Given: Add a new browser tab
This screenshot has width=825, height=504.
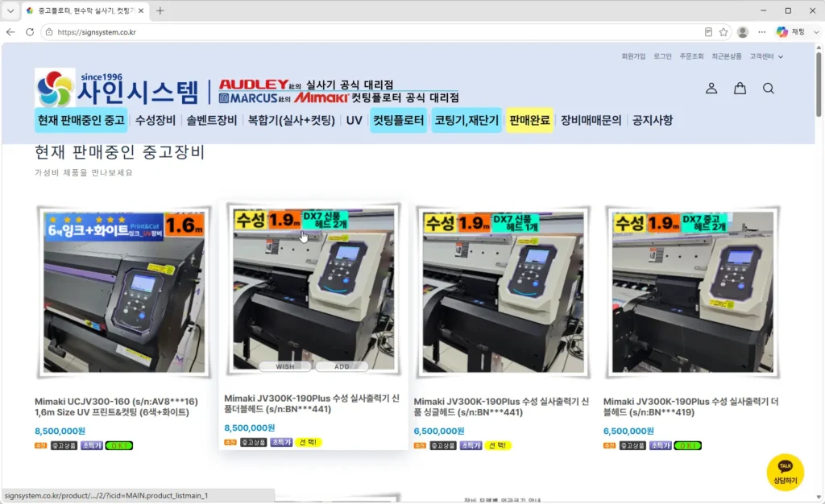Looking at the screenshot, I should tap(160, 10).
